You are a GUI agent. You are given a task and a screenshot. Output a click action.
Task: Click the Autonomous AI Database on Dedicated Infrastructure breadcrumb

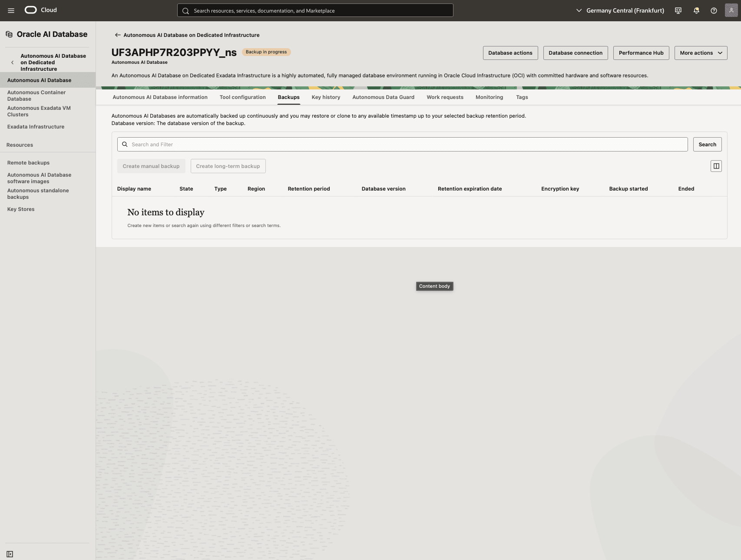[x=191, y=35]
